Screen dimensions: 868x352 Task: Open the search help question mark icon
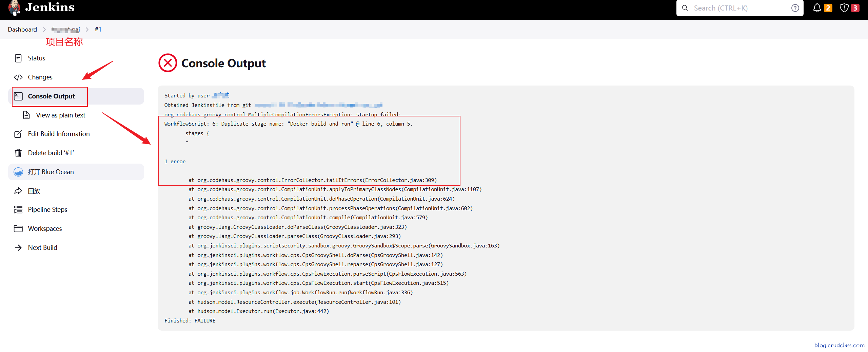point(795,8)
